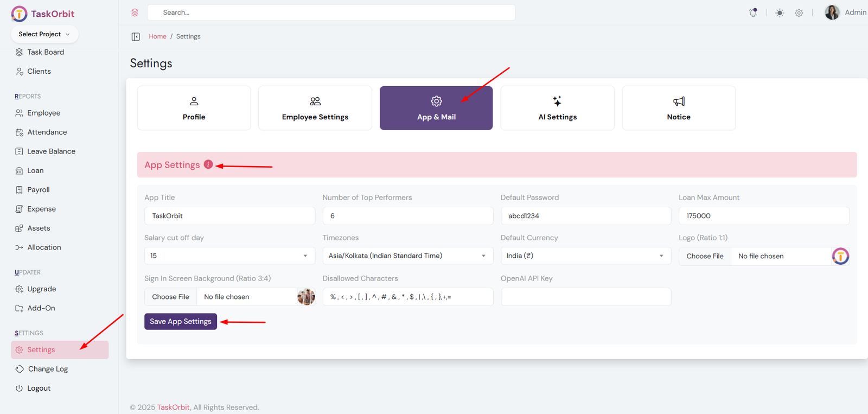Click the Payroll document icon

click(x=20, y=190)
